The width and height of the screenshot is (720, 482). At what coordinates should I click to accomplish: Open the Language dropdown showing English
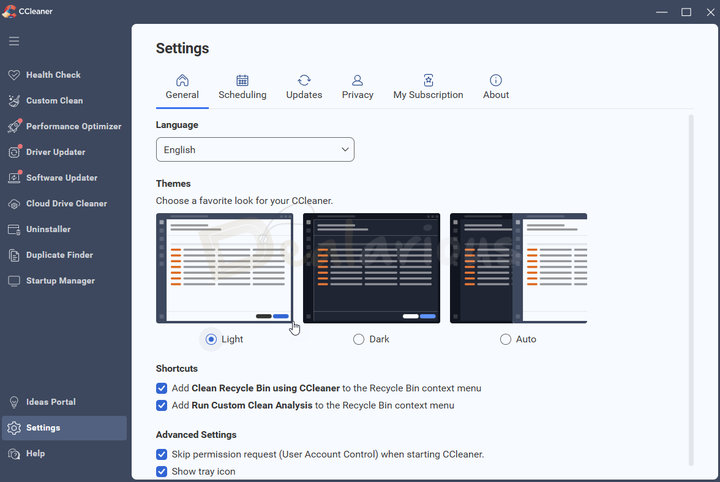[x=255, y=150]
